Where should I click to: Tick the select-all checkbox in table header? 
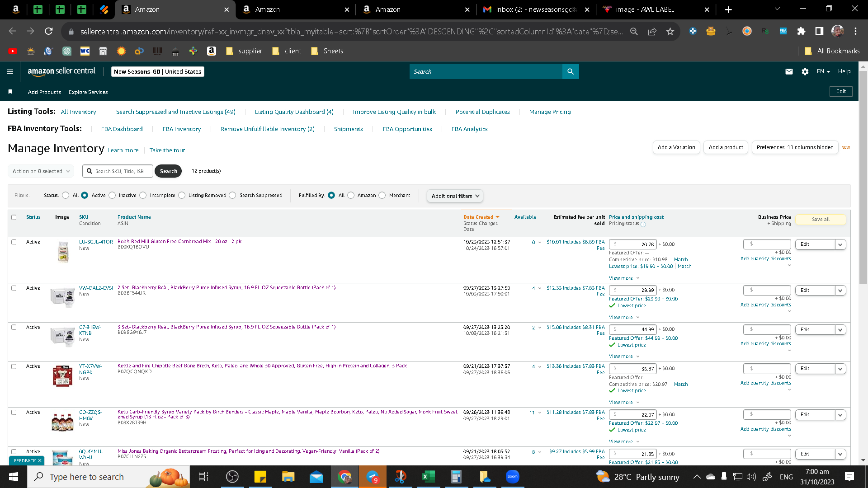[x=14, y=217]
